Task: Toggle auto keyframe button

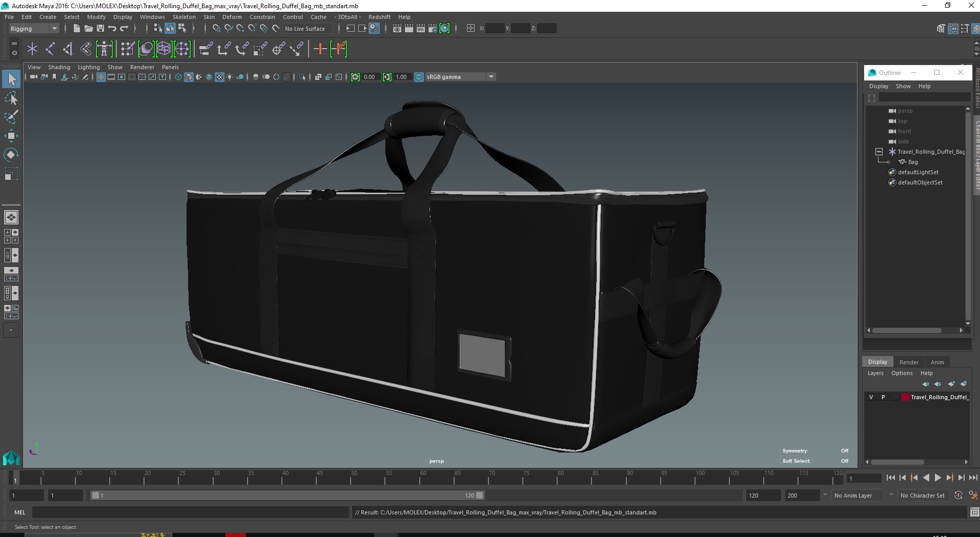Action: tap(958, 495)
